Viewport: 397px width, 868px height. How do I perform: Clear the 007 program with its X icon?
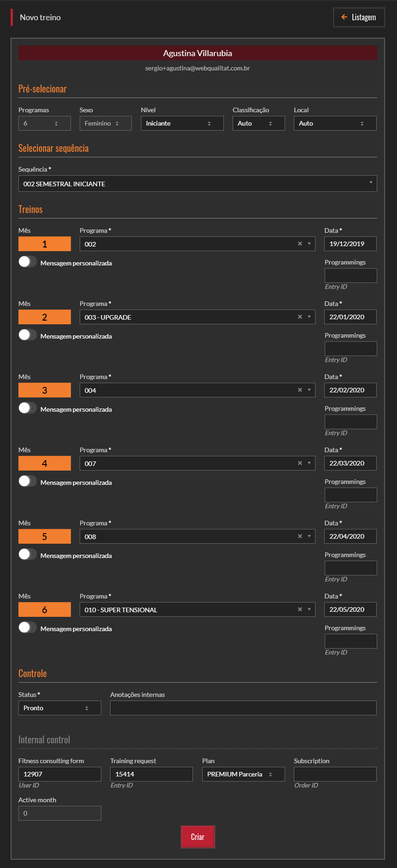(x=300, y=463)
